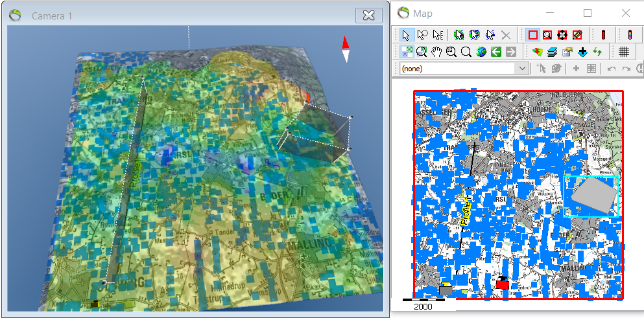Image resolution: width=644 pixels, height=318 pixels.
Task: Click the blue-outlined data selection cursor icon
Action: coord(474,35)
